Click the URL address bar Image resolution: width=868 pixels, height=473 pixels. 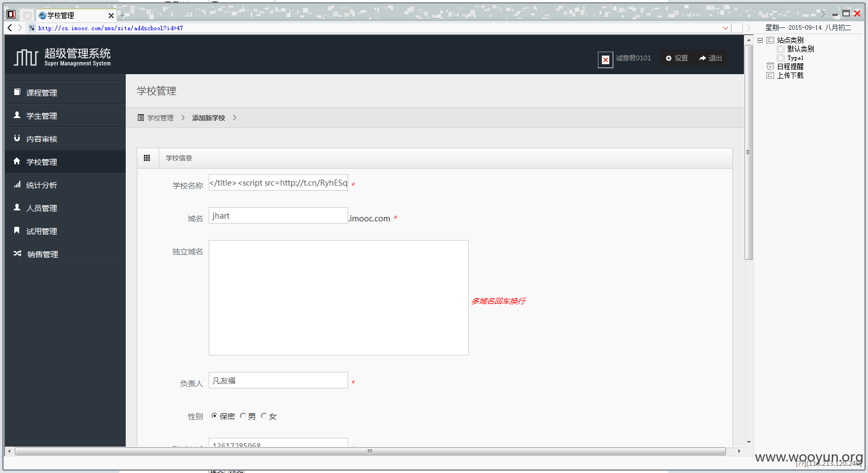tap(379, 28)
